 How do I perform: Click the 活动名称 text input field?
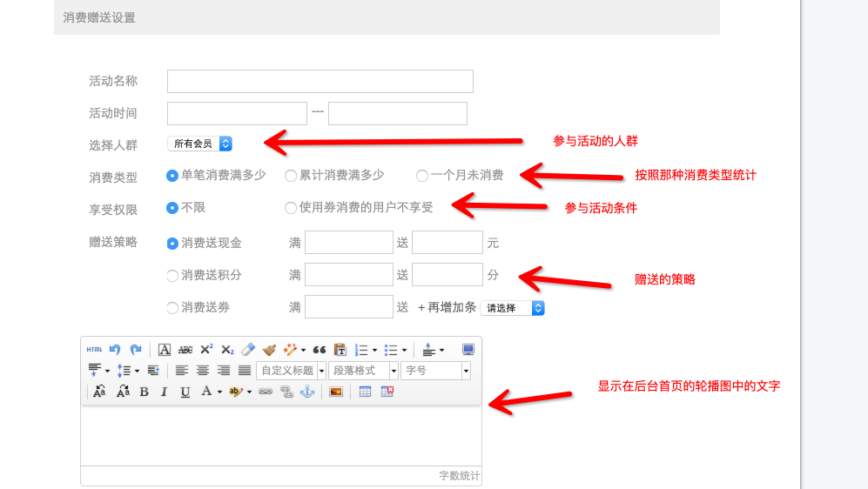320,81
